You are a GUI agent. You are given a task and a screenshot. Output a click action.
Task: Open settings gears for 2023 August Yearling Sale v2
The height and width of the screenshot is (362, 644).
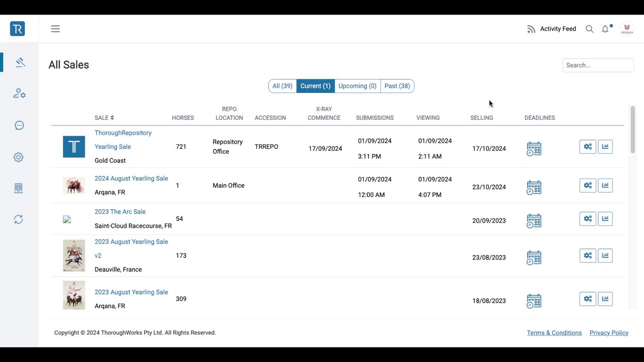588,255
